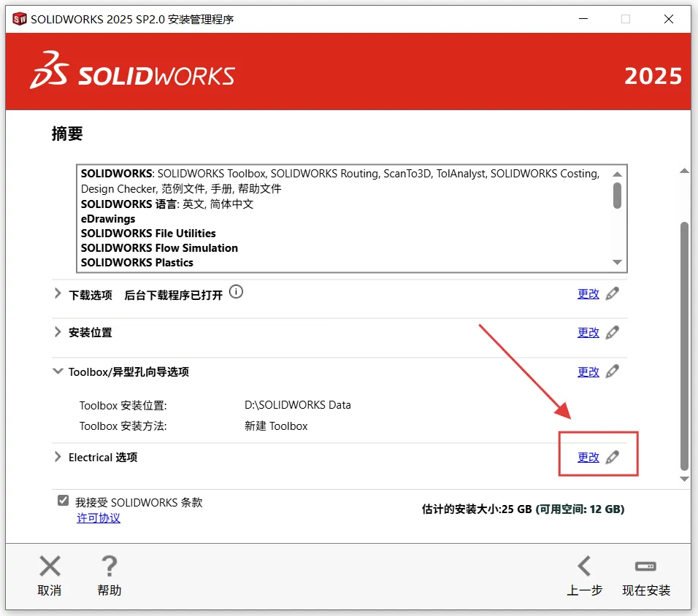Viewport: 698px width, 616px height.
Task: Select SOLIDWORKS File Utilities entry
Action: [x=148, y=234]
